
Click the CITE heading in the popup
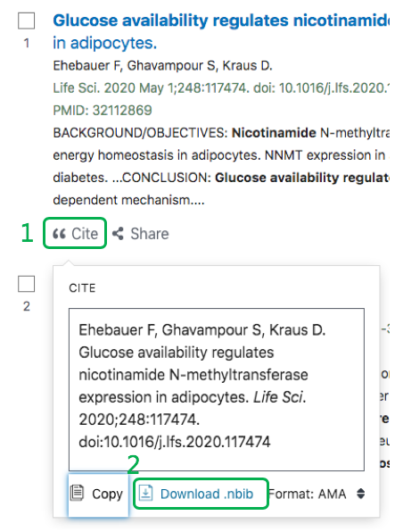pyautogui.click(x=82, y=288)
